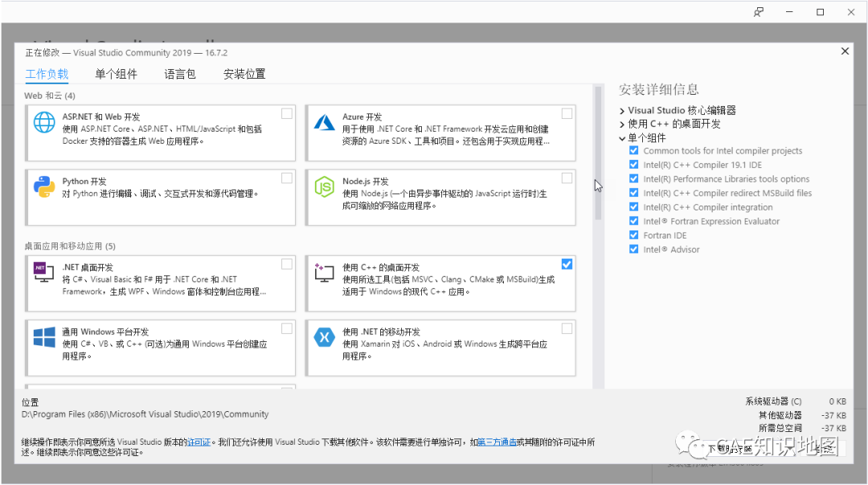Close the Visual Studio modify dialog

[845, 51]
